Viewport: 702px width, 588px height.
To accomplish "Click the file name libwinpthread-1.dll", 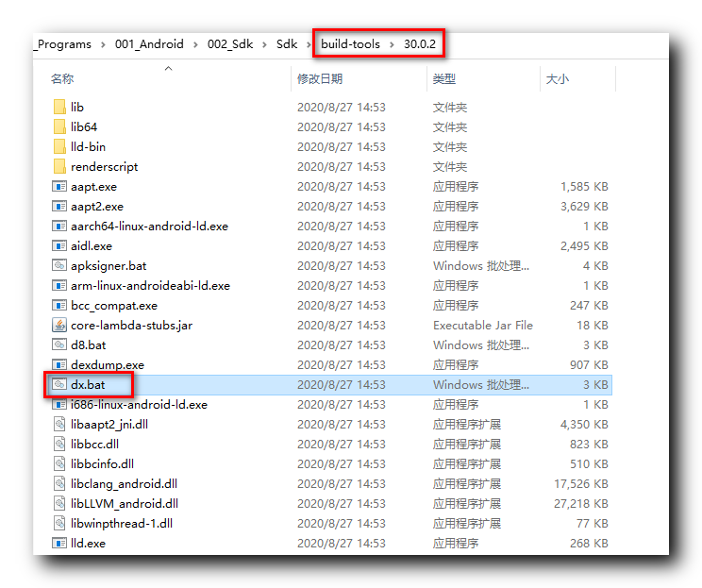I will click(122, 524).
